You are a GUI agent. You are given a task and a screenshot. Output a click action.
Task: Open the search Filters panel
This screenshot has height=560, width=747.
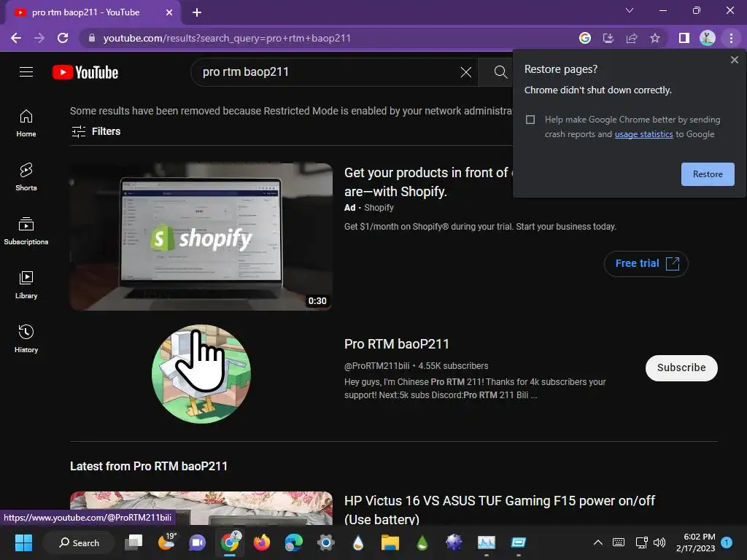pos(96,131)
